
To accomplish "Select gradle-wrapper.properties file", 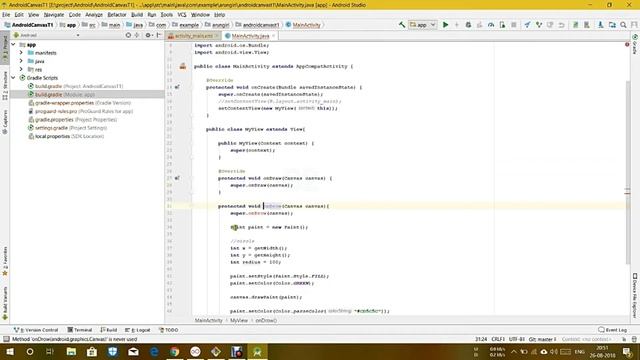I will 80,103.
